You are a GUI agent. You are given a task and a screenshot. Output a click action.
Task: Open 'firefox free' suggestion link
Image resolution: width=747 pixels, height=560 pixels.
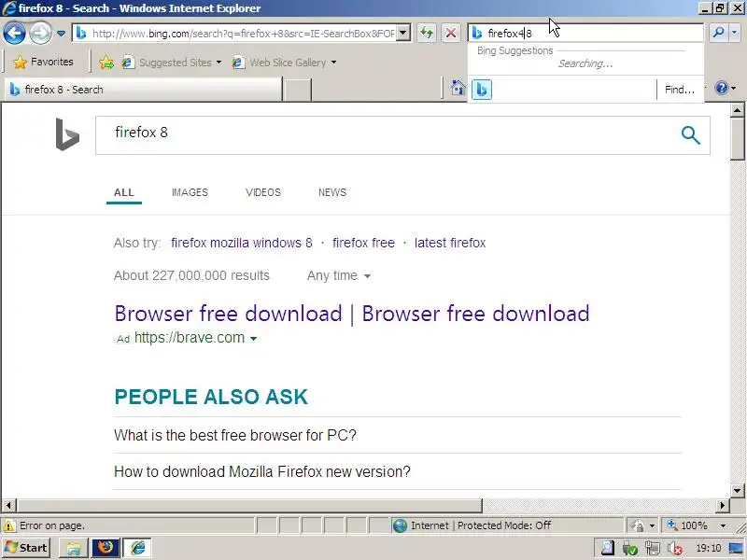[x=363, y=243]
